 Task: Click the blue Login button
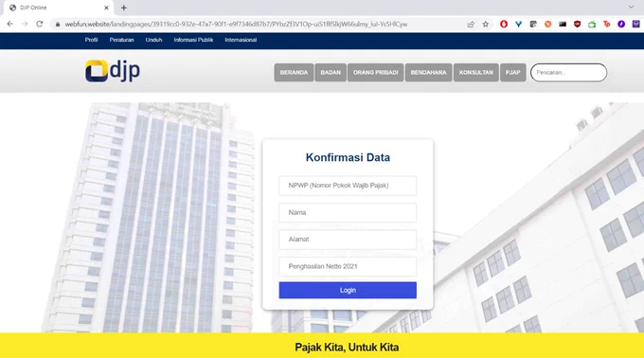348,290
